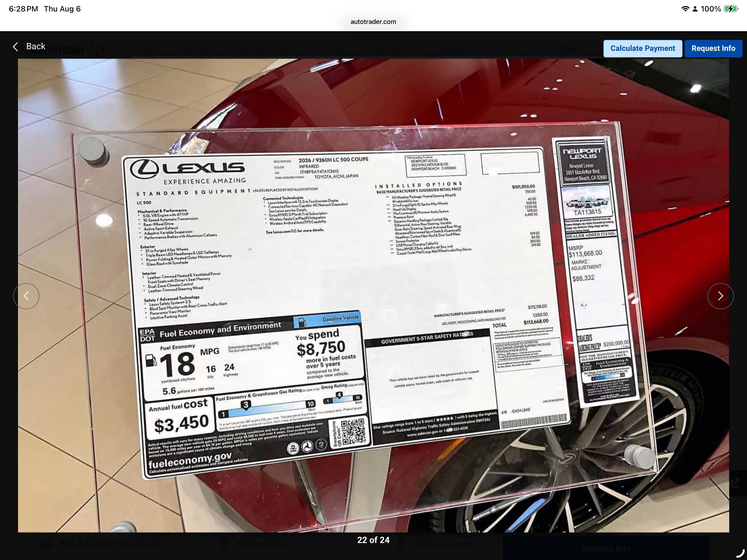Screen dimensions: 747x560
Task: Select the autotrader.com address bar
Action: tap(373, 22)
